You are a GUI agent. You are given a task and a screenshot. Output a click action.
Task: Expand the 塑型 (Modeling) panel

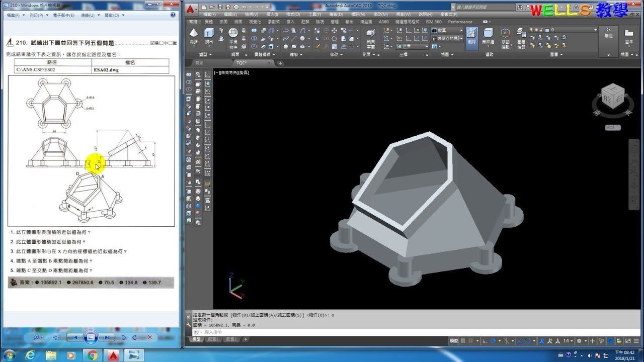tap(206, 54)
